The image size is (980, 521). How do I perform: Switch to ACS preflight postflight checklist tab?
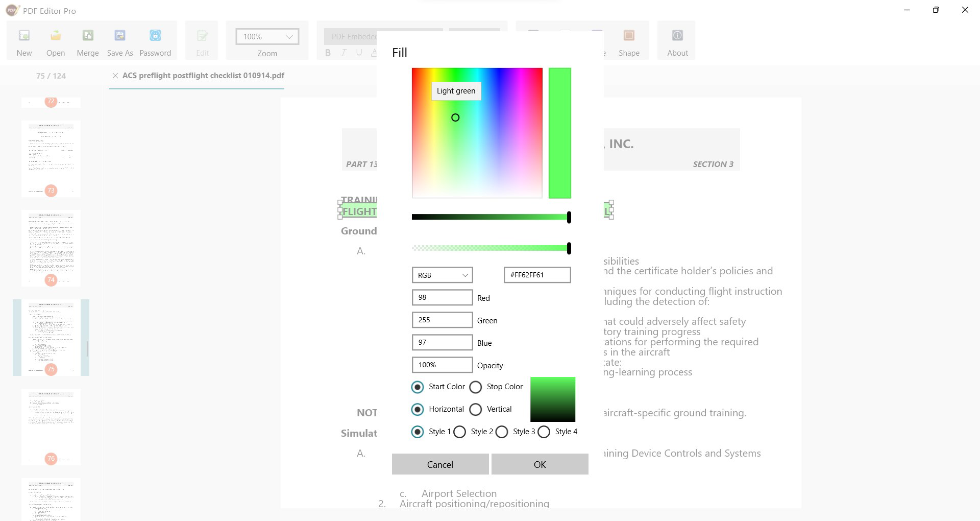coord(203,76)
